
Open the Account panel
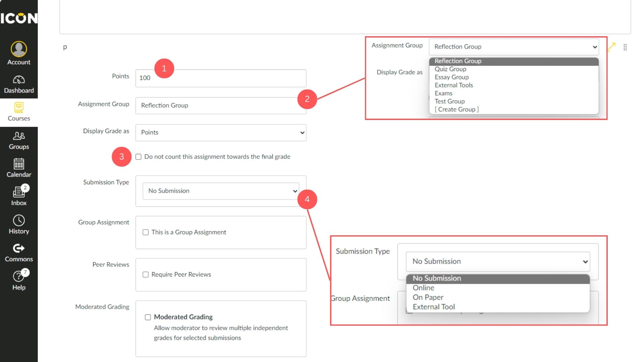19,53
